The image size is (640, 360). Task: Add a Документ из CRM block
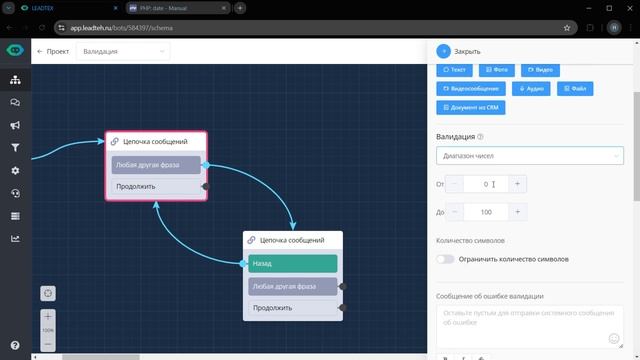(x=471, y=107)
